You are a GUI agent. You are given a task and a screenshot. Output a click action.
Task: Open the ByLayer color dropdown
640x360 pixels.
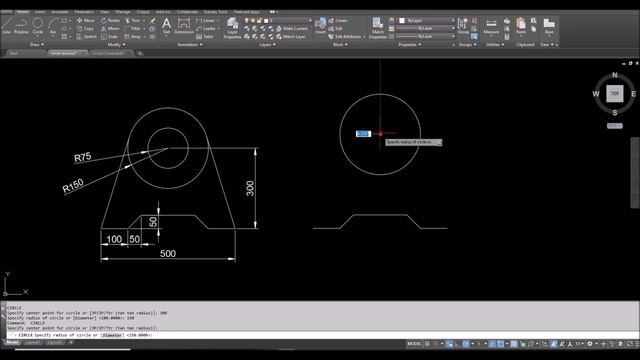(x=427, y=20)
